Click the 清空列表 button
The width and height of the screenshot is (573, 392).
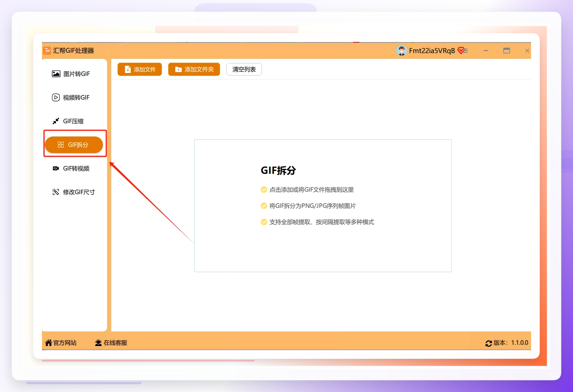[x=244, y=69]
